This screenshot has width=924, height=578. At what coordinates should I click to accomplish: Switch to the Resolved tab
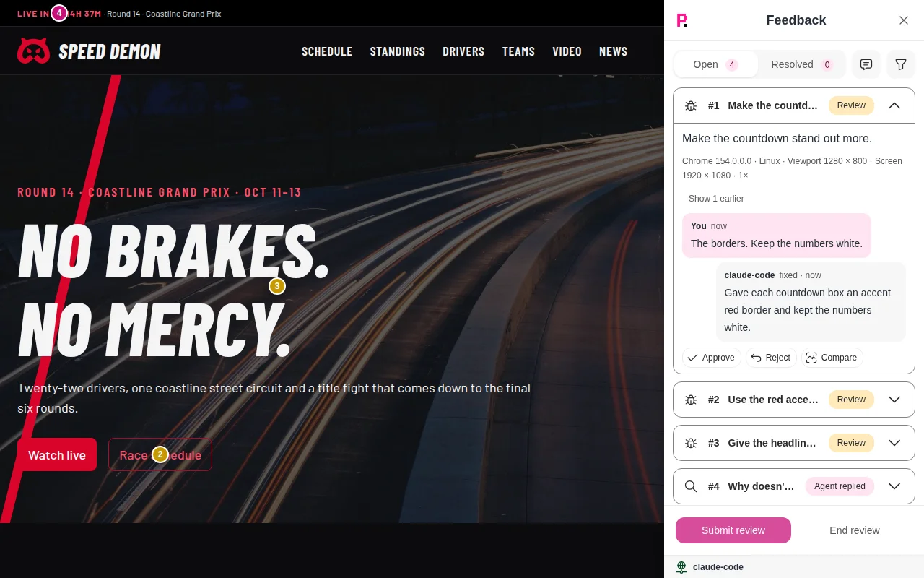click(801, 64)
